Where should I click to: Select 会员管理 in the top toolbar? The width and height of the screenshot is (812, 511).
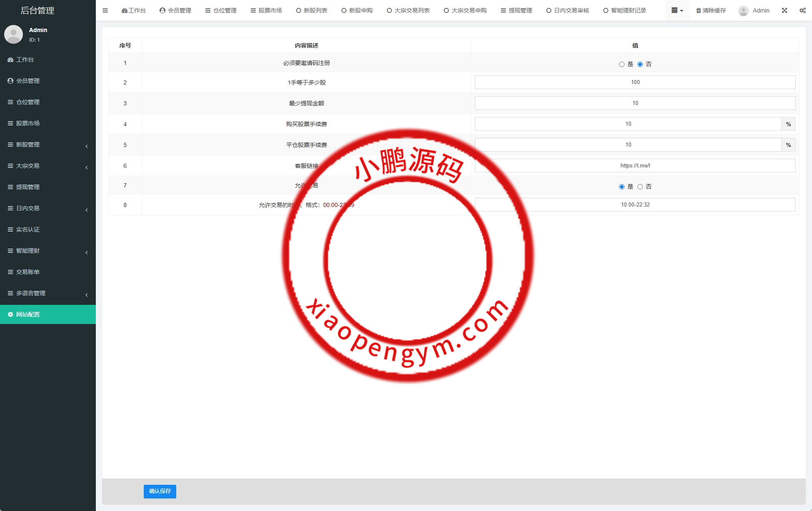point(175,10)
